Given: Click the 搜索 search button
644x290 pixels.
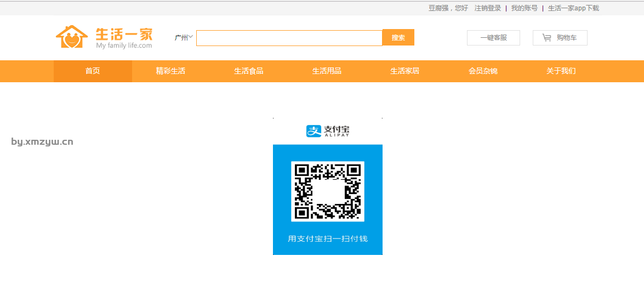Looking at the screenshot, I should click(398, 37).
